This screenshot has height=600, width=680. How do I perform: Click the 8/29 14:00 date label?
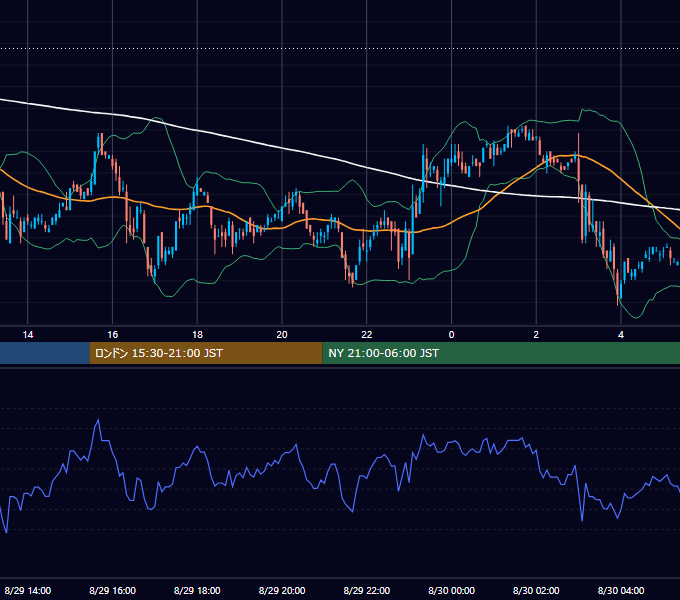click(28, 590)
